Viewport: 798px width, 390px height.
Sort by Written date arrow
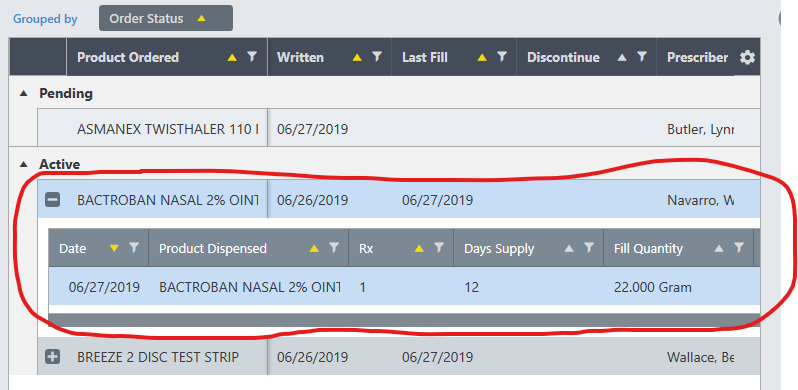pyautogui.click(x=357, y=58)
